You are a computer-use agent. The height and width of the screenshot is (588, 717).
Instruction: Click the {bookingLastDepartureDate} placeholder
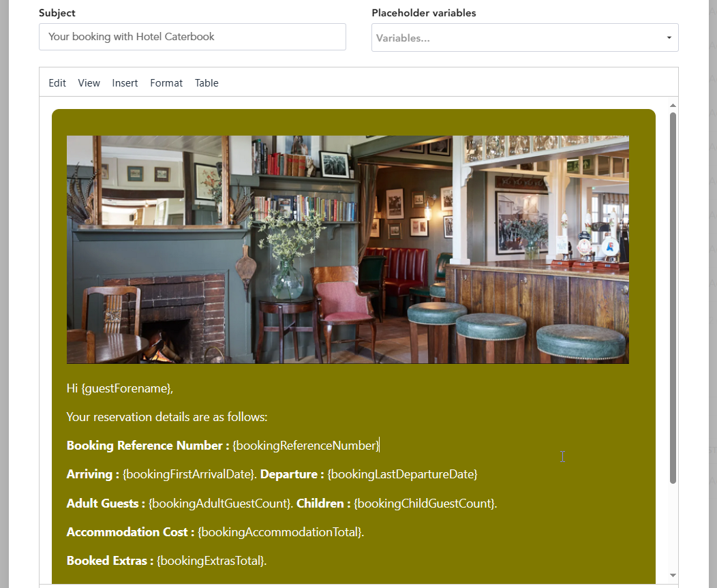pos(402,475)
